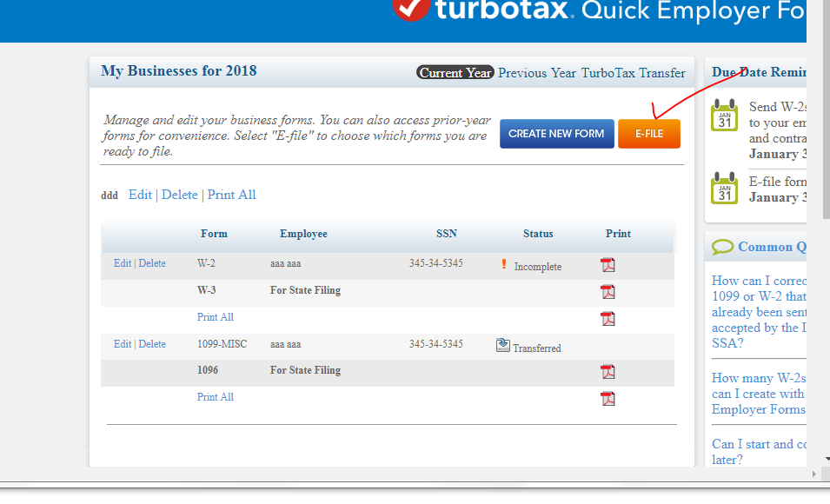Open 'Can I start and continue later' question

[x=759, y=452]
